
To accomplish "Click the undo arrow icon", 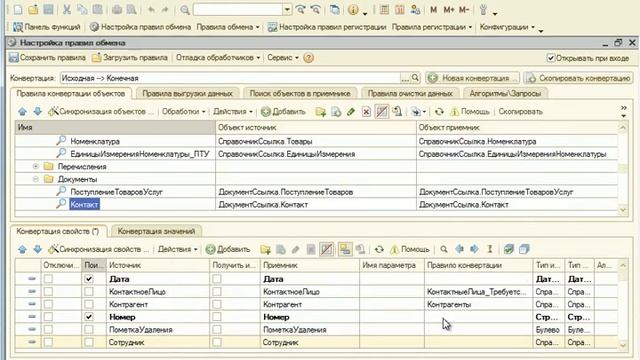I will tap(151, 9).
